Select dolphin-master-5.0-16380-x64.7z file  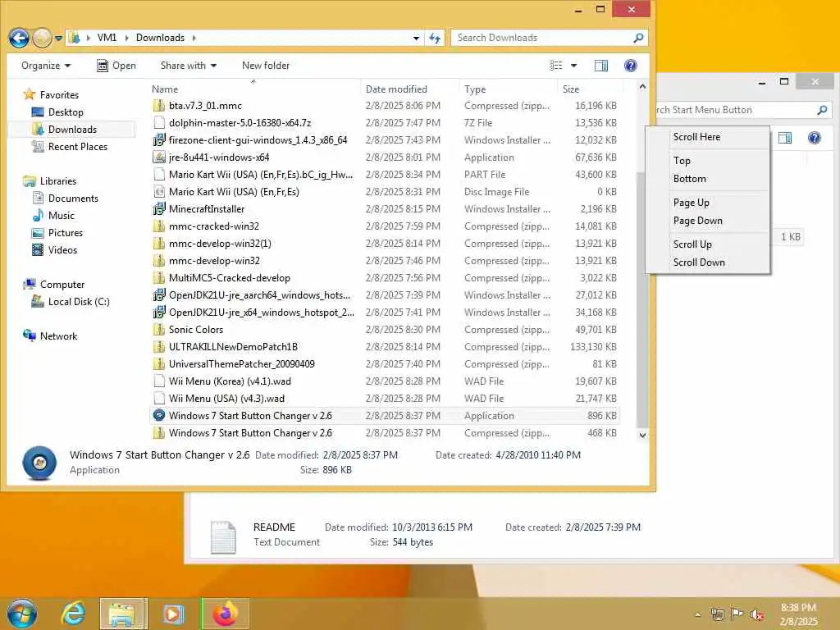pyautogui.click(x=240, y=123)
